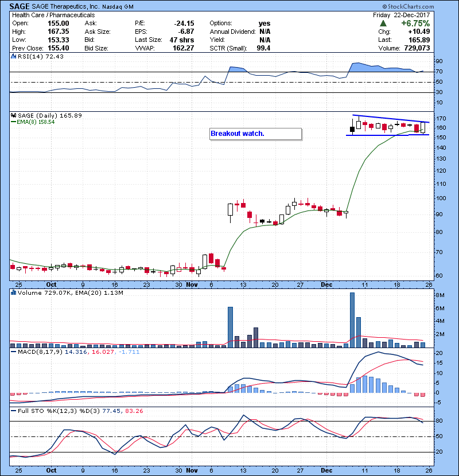This screenshot has height=476, width=459.
Task: Click the Last Size value 47 shrs
Action: pyautogui.click(x=182, y=40)
